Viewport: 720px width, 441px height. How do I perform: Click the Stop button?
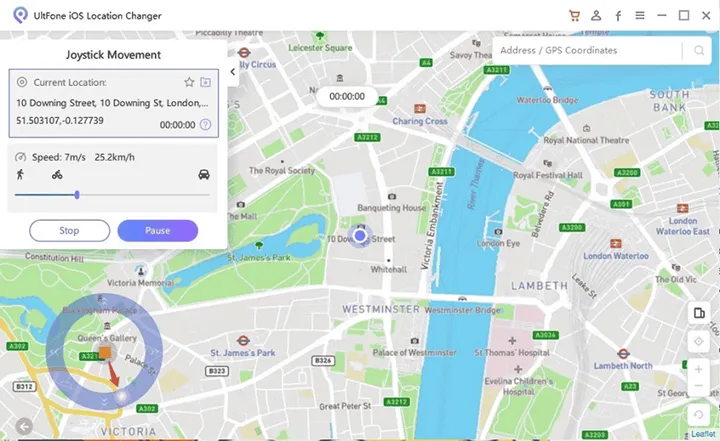coord(69,231)
